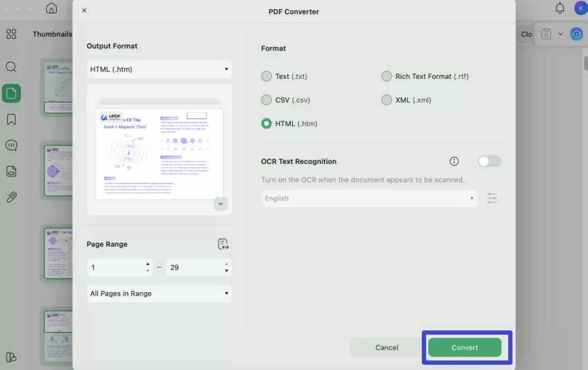This screenshot has width=588, height=370.
Task: Click the search icon in the left sidebar
Action: [x=11, y=67]
